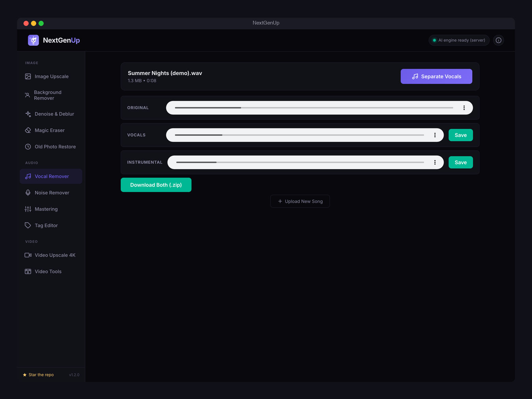Open the Tag Editor label
Screen dimensions: 532x399
point(46,225)
